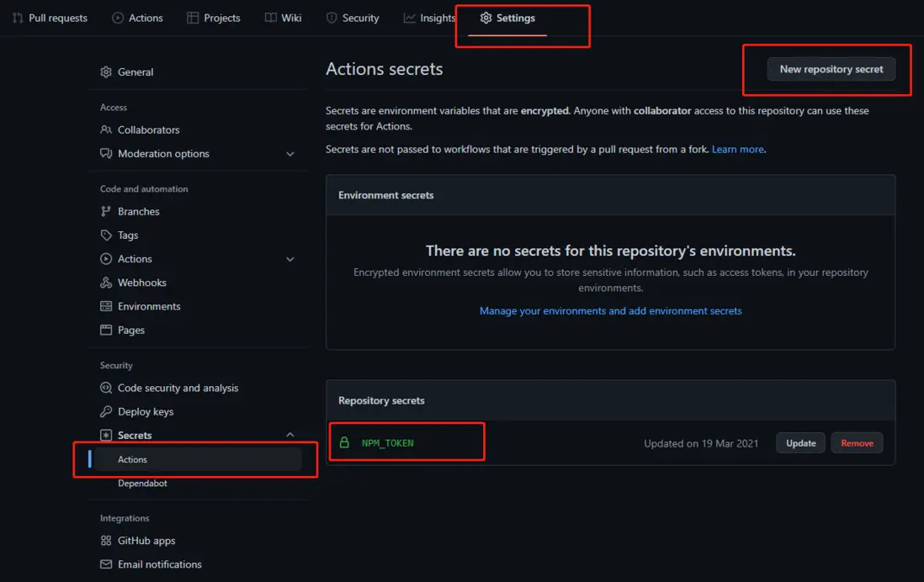Screen dimensions: 924x582
Task: Remove the NPM_TOKEN secret
Action: pos(857,443)
